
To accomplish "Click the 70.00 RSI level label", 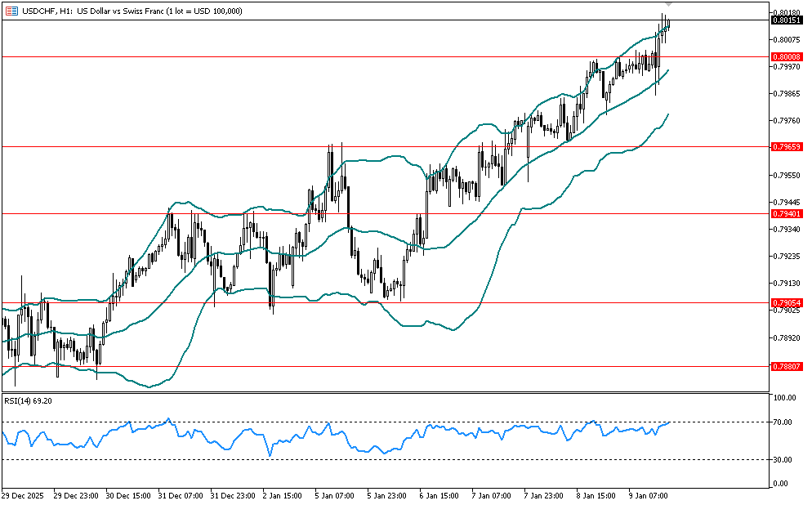I will (785, 422).
